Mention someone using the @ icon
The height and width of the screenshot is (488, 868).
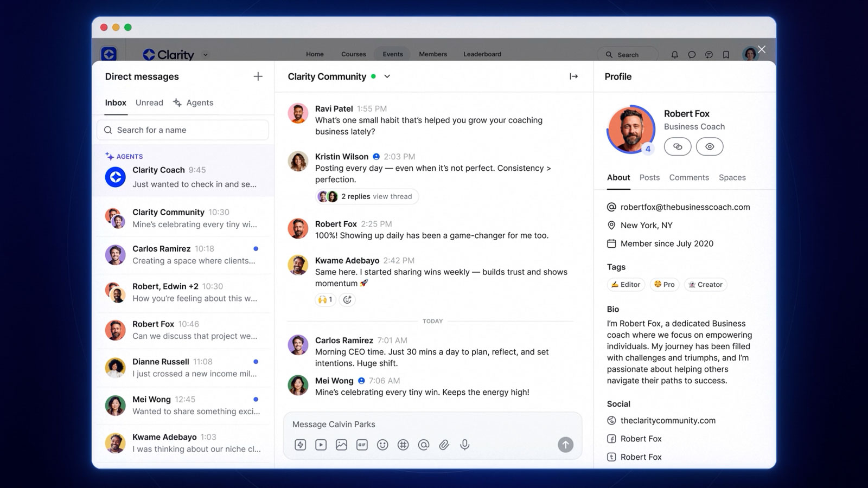[424, 445]
